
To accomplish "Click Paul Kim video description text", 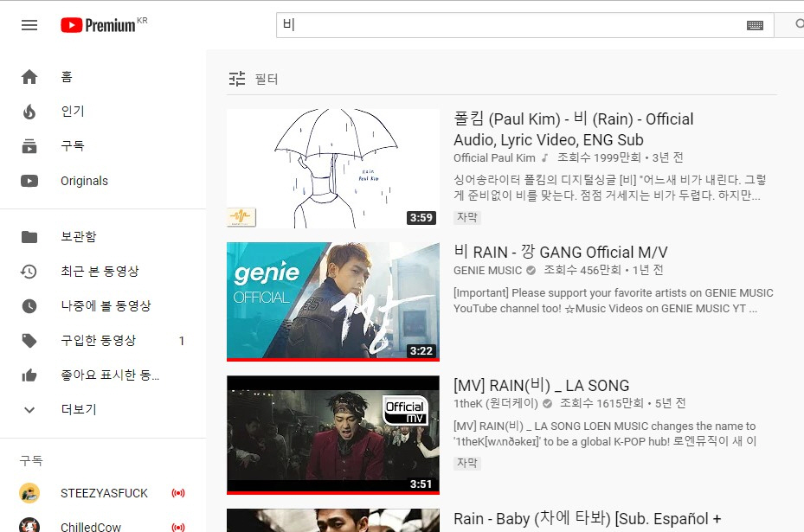I will (609, 188).
